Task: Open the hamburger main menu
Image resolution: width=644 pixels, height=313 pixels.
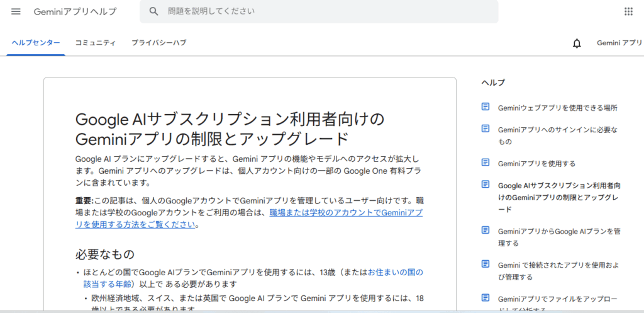Action: pyautogui.click(x=16, y=11)
